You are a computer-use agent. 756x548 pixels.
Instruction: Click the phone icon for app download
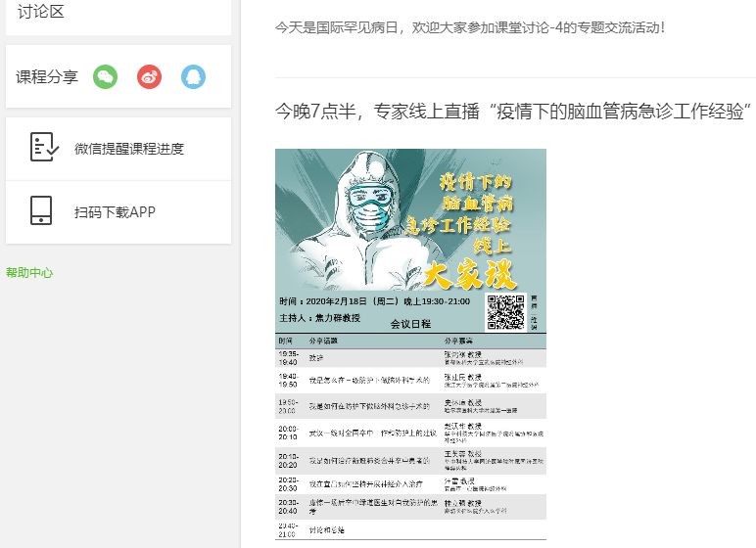[41, 211]
